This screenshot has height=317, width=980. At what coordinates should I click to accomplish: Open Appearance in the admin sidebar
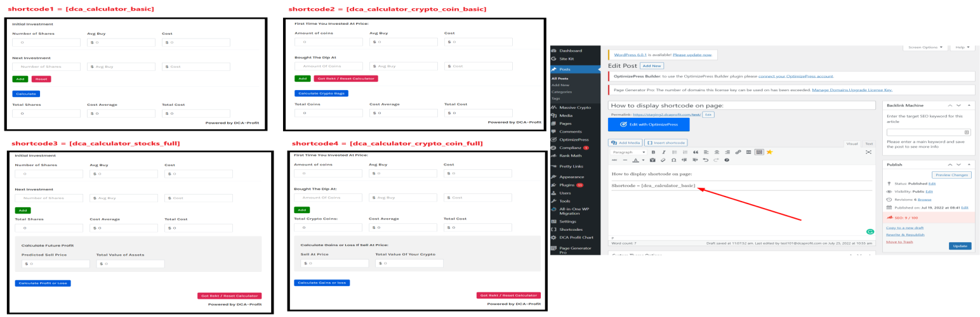pyautogui.click(x=571, y=176)
